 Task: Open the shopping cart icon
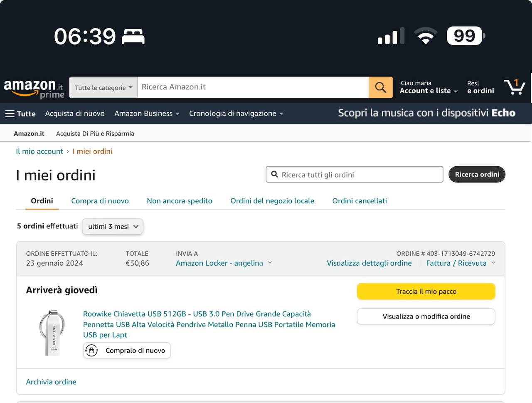(x=515, y=87)
